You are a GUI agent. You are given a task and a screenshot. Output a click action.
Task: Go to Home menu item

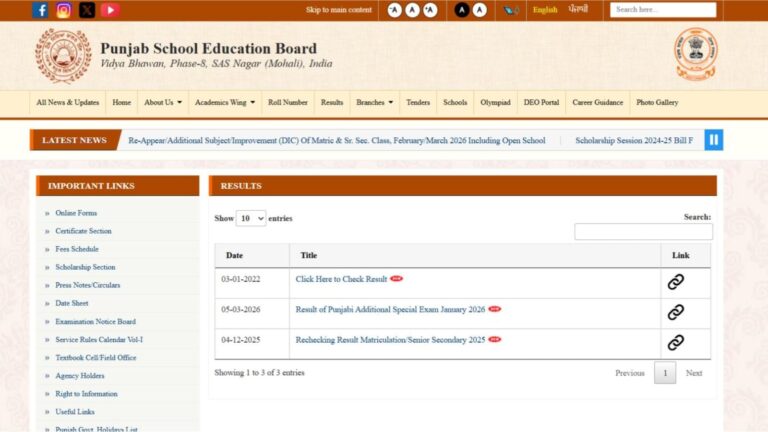[121, 102]
